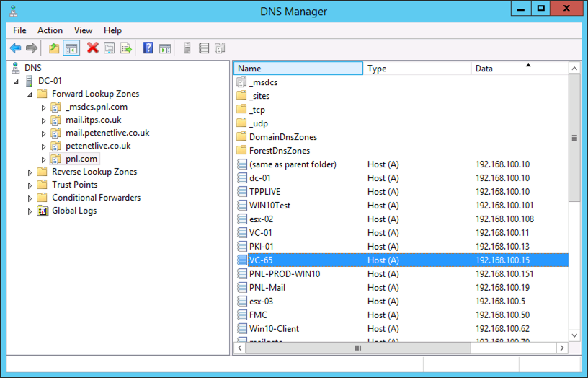Click the Global Logs icon in tree
The height and width of the screenshot is (378, 588).
point(43,211)
